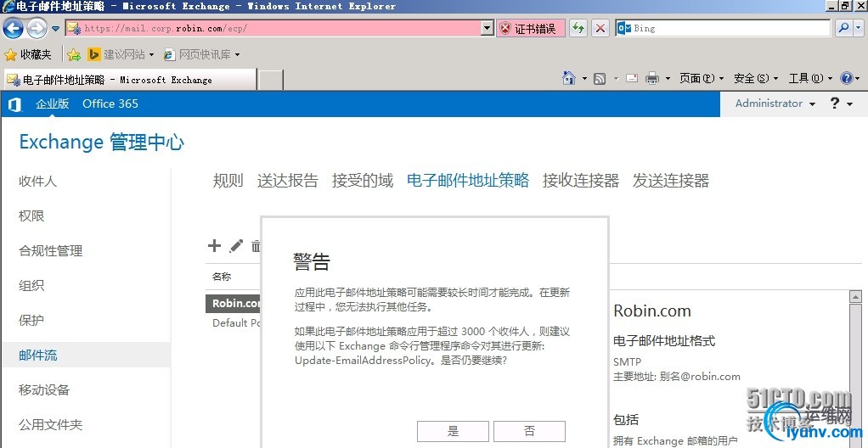Image resolution: width=868 pixels, height=448 pixels.
Task: Decline the warning with 否 button
Action: click(529, 431)
